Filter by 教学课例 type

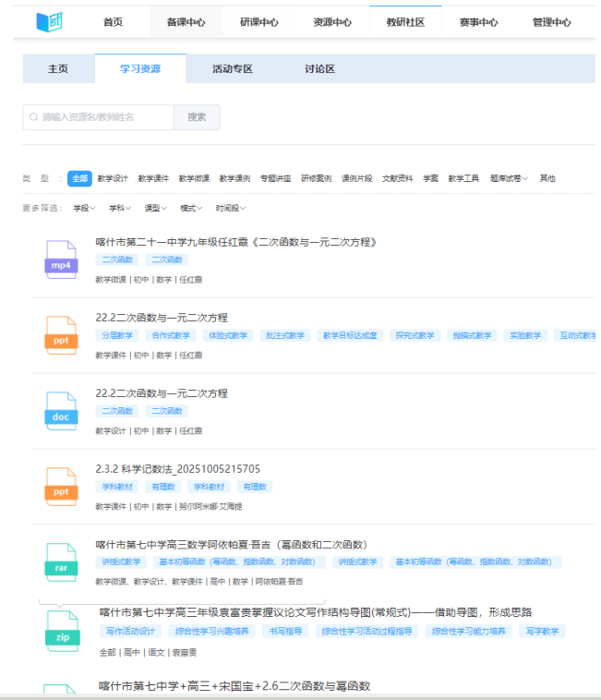point(234,178)
